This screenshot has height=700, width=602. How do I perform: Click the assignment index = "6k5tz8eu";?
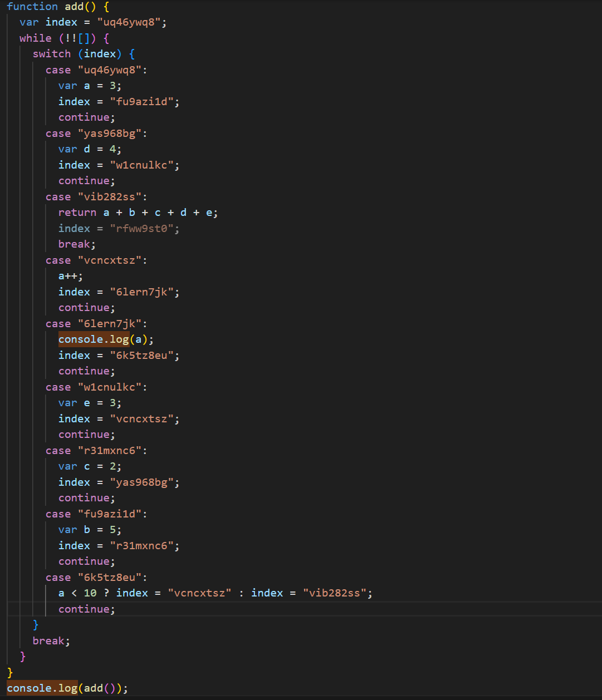click(x=119, y=356)
